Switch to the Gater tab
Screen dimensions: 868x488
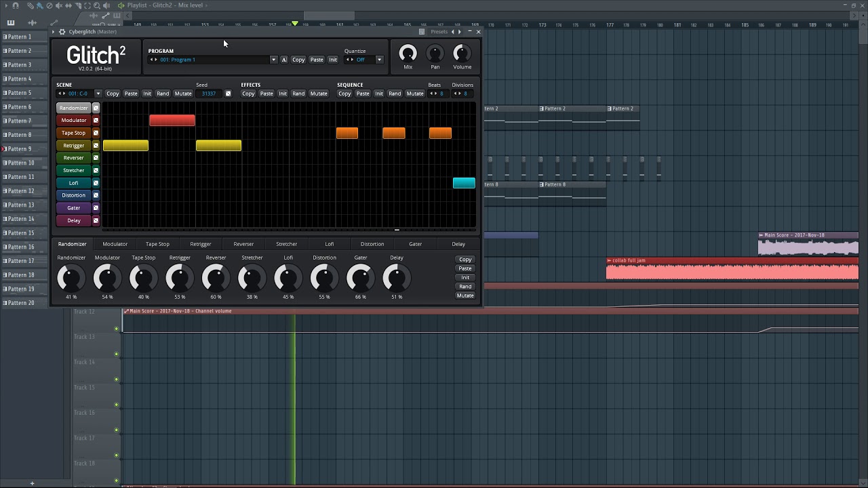click(415, 244)
